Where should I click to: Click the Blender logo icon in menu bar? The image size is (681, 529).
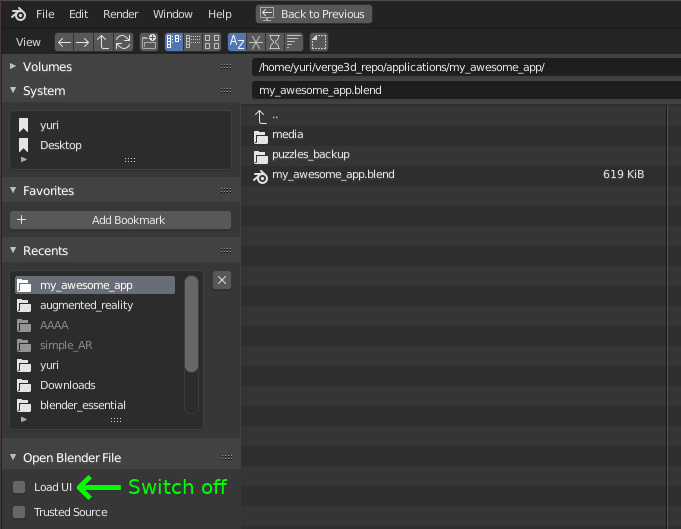tap(18, 14)
